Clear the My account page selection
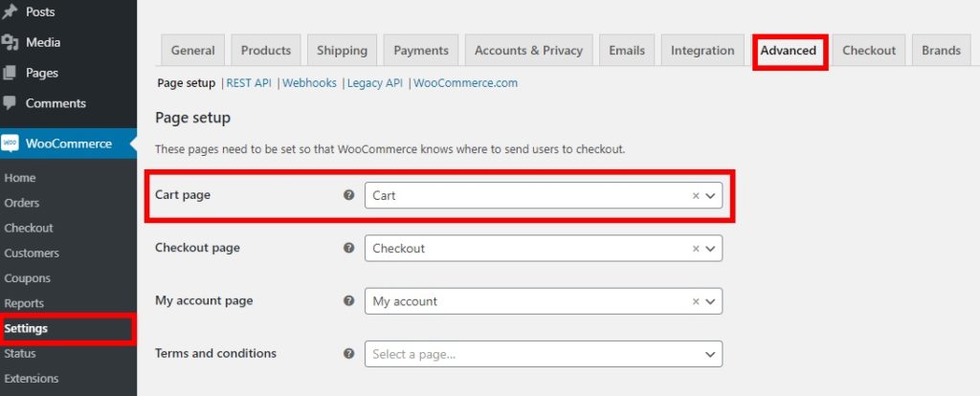980x396 pixels. pos(696,301)
